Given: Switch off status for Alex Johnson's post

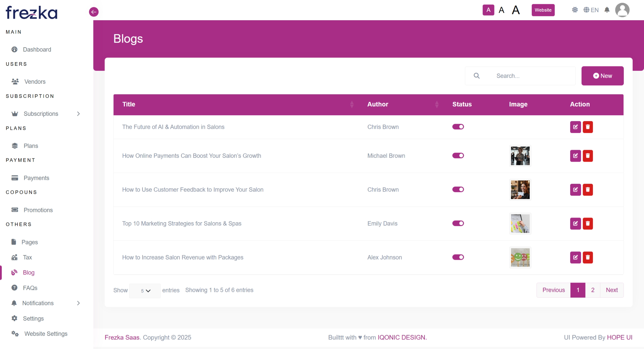Looking at the screenshot, I should tap(458, 257).
